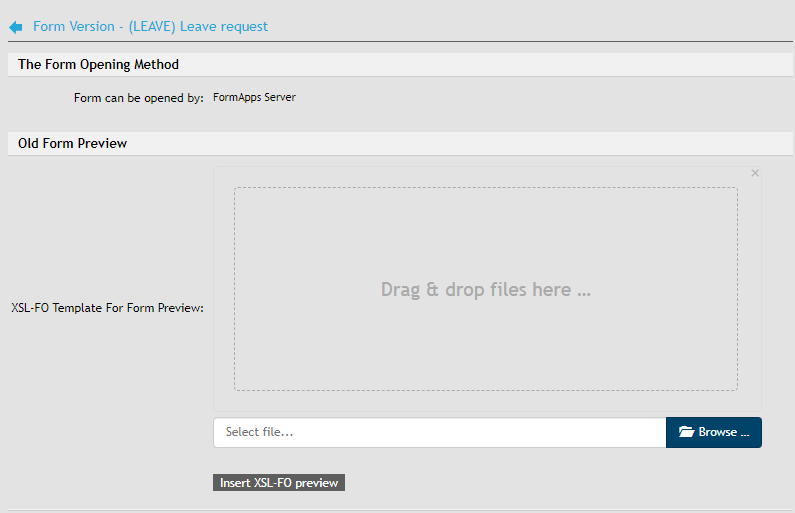
Task: Click the folder icon on Browse button
Action: tap(686, 432)
